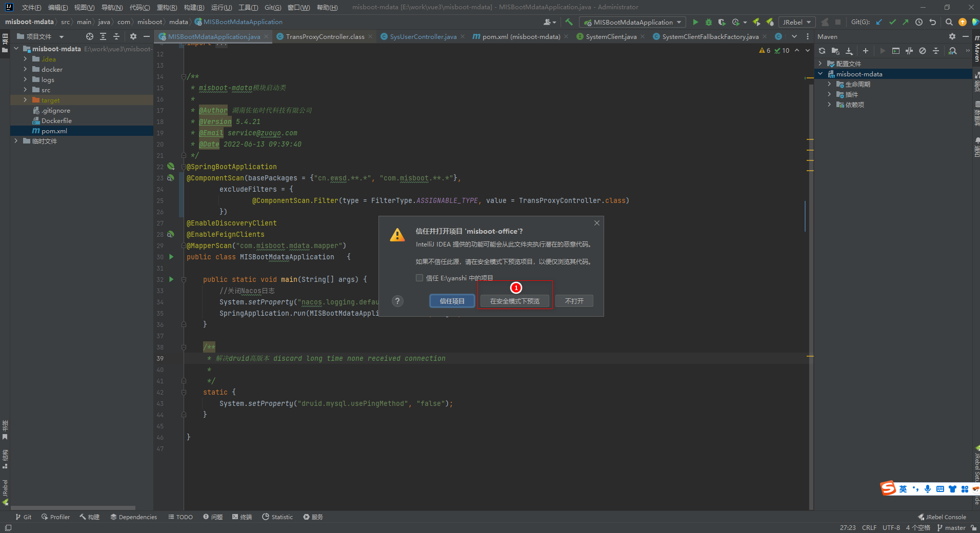Screen dimensions: 980x533
Task: Switch to SystemClient.java tab
Action: 611,36
